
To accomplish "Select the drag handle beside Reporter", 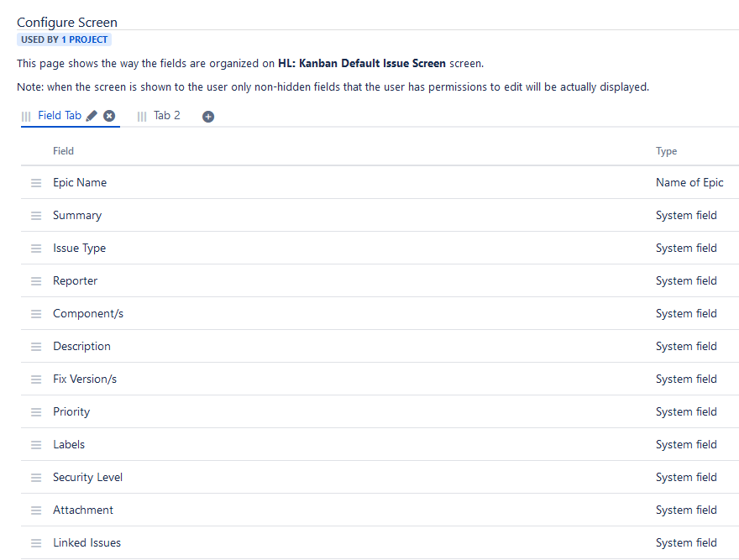I will point(35,280).
